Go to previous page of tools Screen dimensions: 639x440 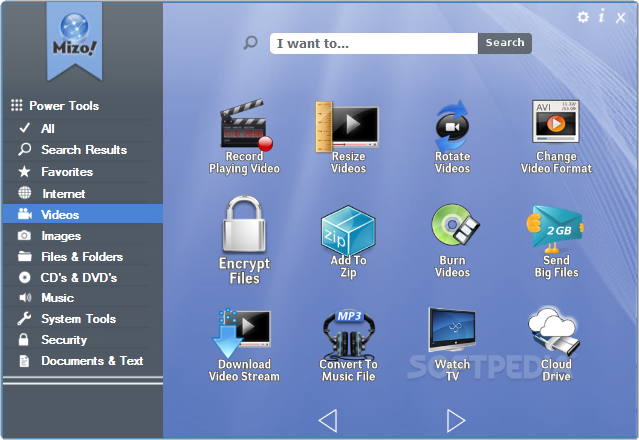point(328,420)
